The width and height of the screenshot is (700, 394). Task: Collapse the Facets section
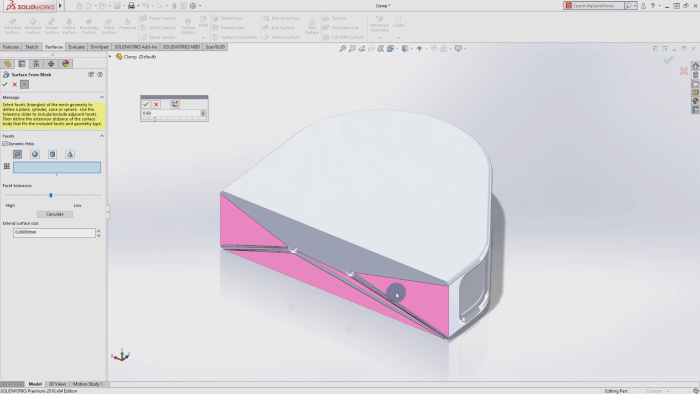[102, 136]
